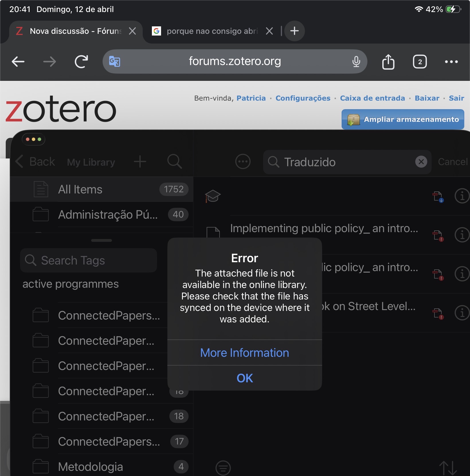Click More Information in the Error dialog

[244, 352]
